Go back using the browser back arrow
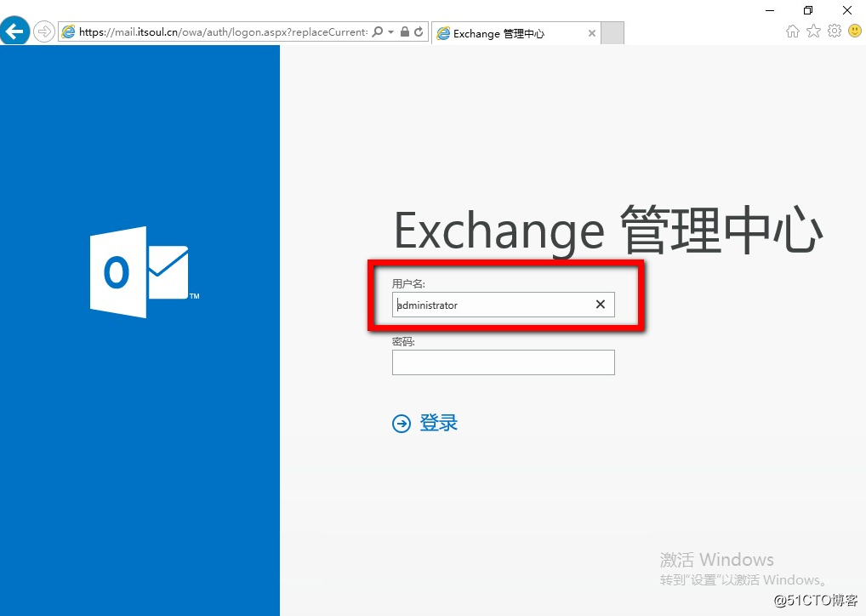 pyautogui.click(x=14, y=31)
